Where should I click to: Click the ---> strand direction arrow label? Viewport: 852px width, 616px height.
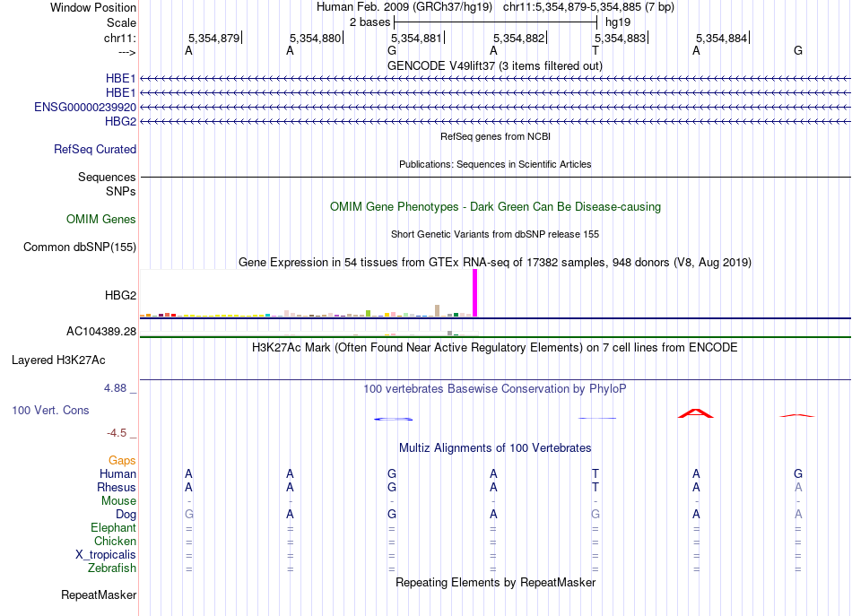point(127,52)
